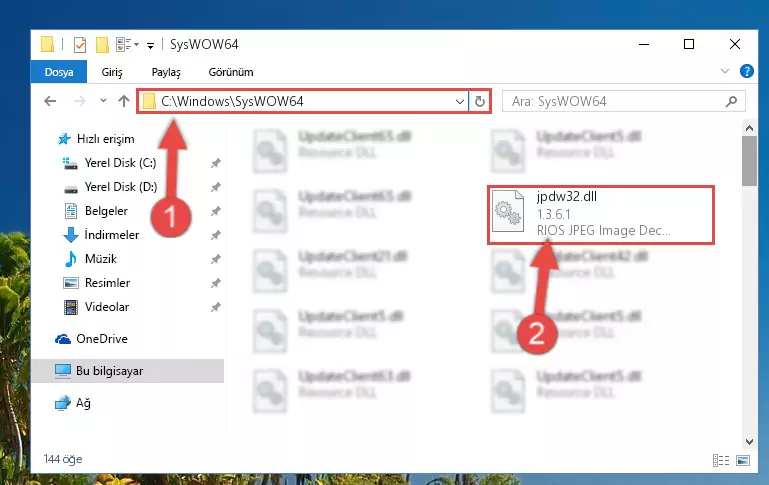Go forward with the right arrow

coord(79,101)
